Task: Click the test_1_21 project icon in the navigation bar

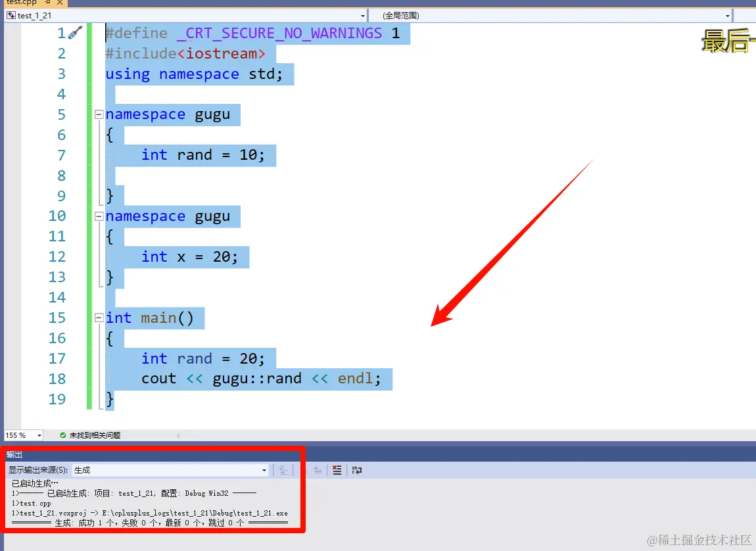Action: [x=11, y=15]
